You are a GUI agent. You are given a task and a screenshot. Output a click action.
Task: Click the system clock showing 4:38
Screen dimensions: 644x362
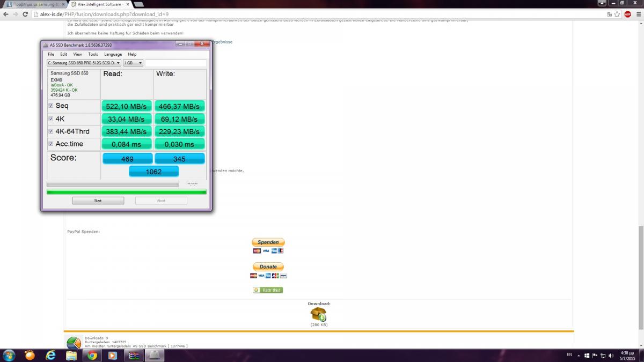pos(627,355)
